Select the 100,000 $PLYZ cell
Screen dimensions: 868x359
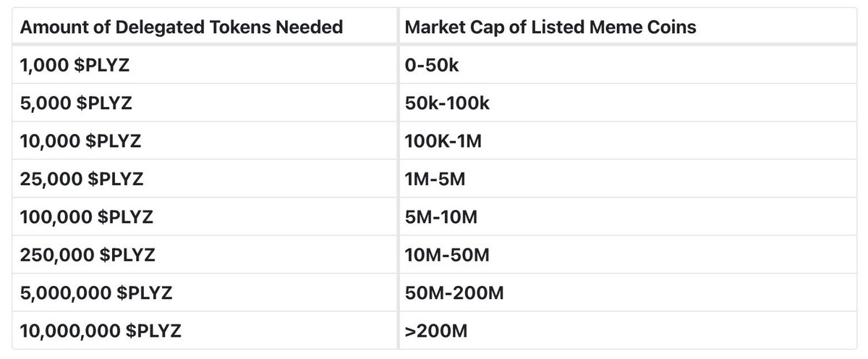205,216
